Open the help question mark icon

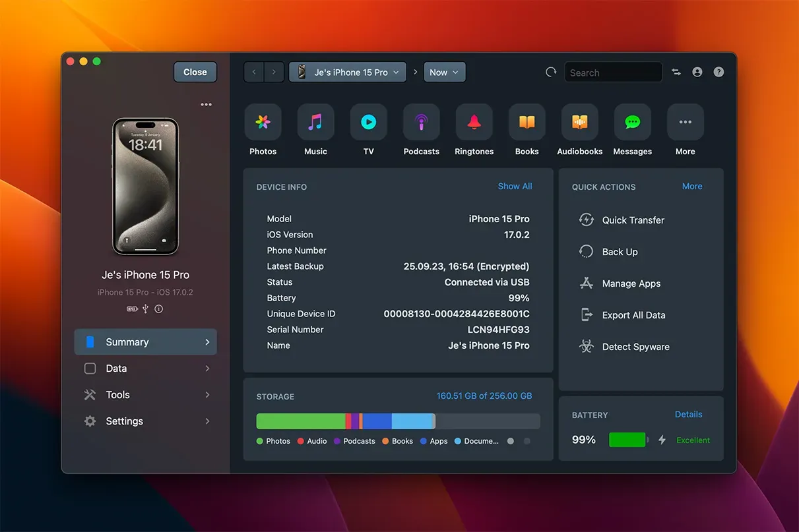click(x=719, y=73)
